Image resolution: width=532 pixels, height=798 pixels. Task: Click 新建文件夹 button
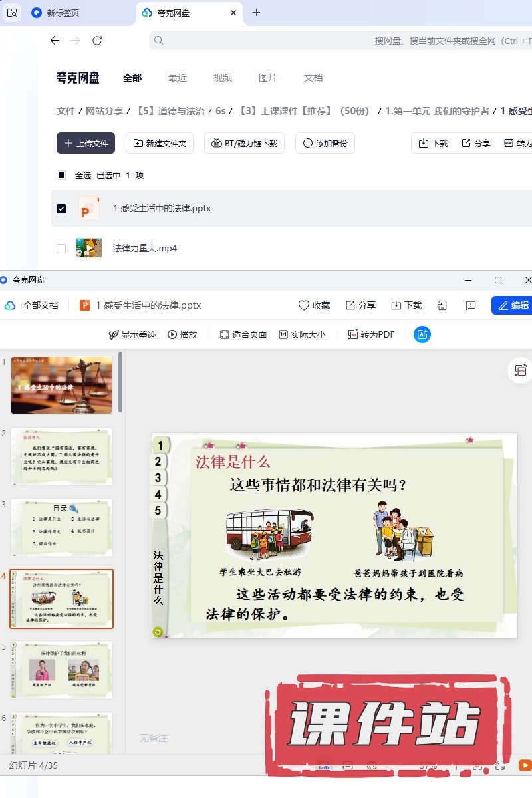pyautogui.click(x=160, y=143)
